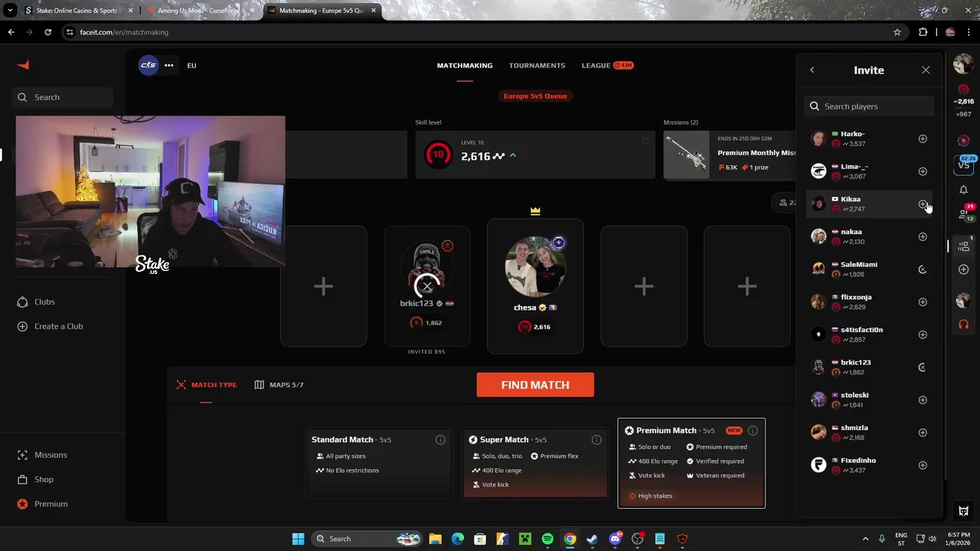Invite flixxonja with the plus icon
The image size is (980, 551).
click(x=923, y=302)
